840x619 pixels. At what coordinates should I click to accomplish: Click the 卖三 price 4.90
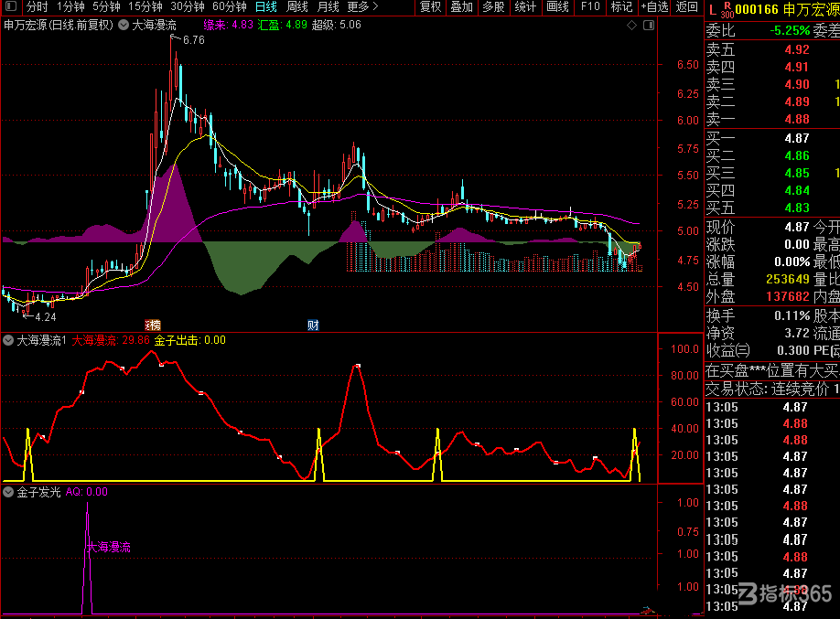tap(797, 85)
